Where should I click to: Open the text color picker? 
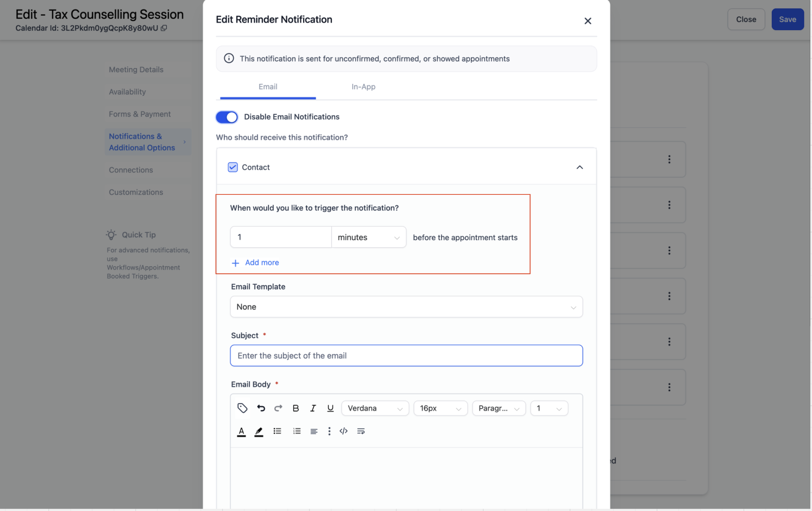[241, 432]
